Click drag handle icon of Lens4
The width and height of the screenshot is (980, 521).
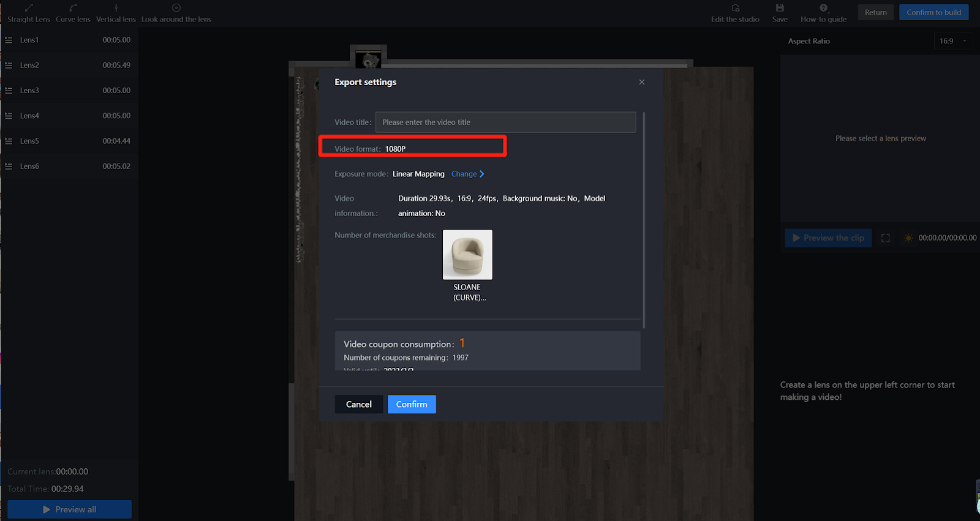pos(9,116)
